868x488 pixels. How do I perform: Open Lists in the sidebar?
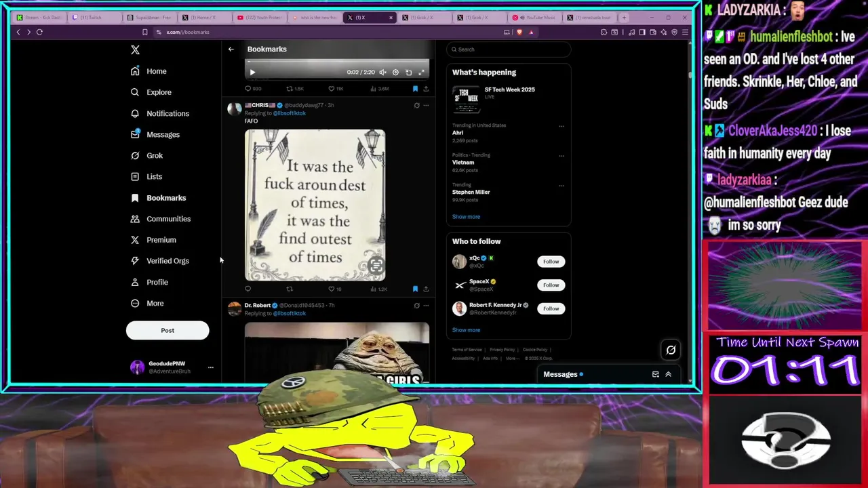(146, 176)
